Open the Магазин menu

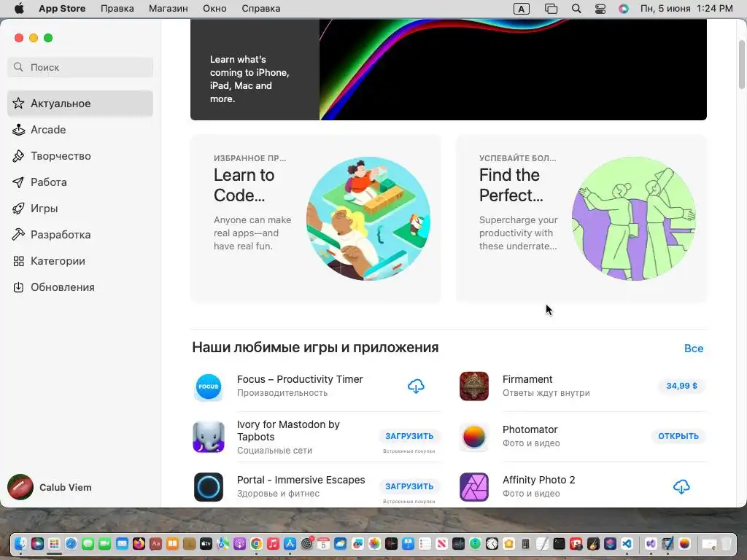[x=169, y=9]
